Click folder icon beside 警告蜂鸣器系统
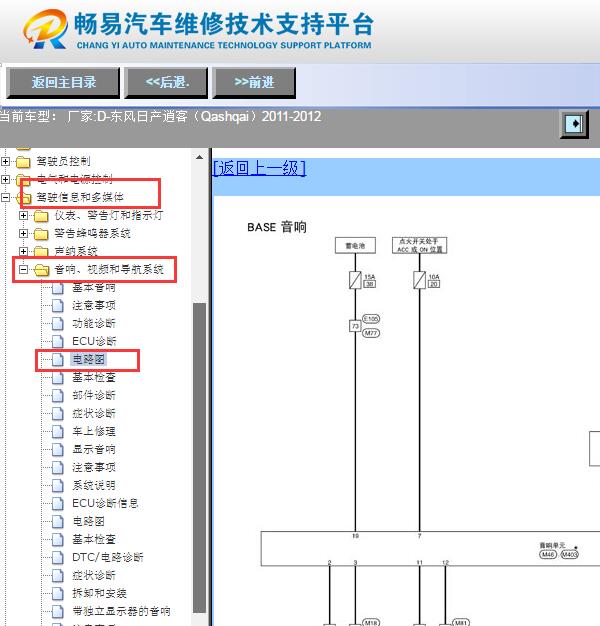600x626 pixels. tap(41, 234)
